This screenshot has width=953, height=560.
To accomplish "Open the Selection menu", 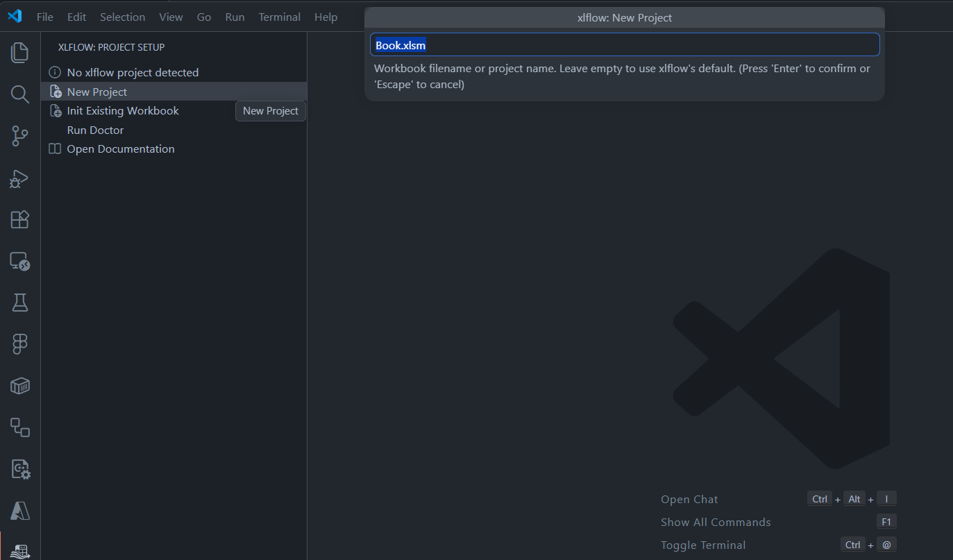I will [x=123, y=17].
